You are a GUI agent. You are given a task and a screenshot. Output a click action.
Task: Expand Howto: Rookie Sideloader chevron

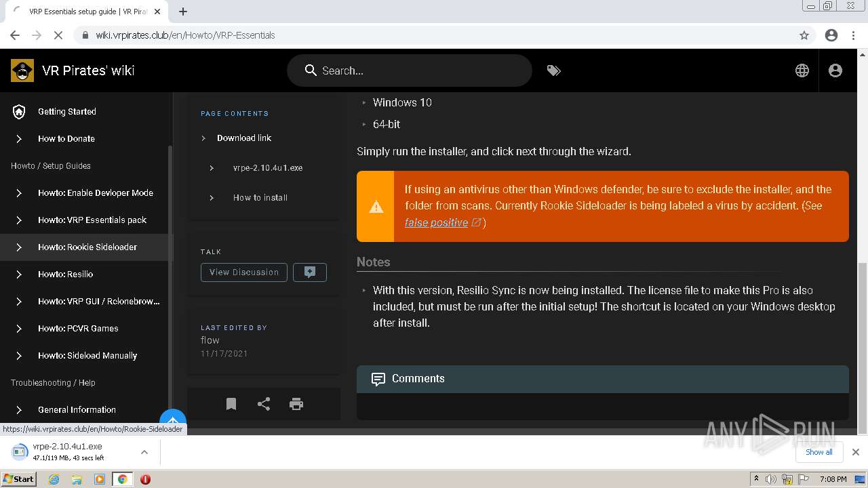[x=19, y=247]
